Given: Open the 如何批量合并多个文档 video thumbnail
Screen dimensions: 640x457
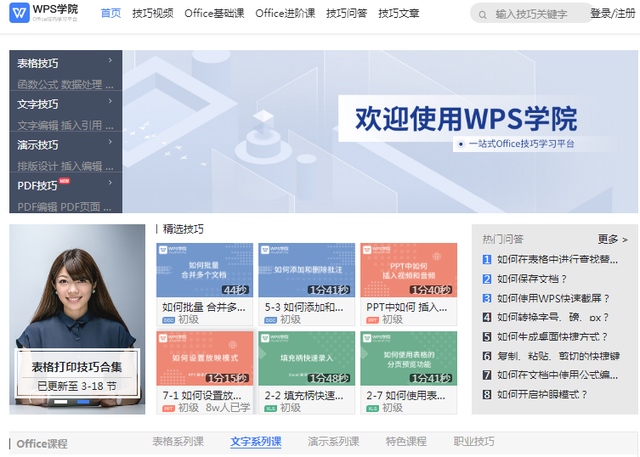Looking at the screenshot, I should 204,270.
